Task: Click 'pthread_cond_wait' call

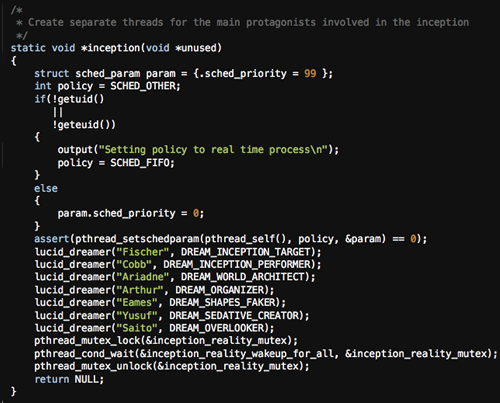Action: [x=84, y=354]
